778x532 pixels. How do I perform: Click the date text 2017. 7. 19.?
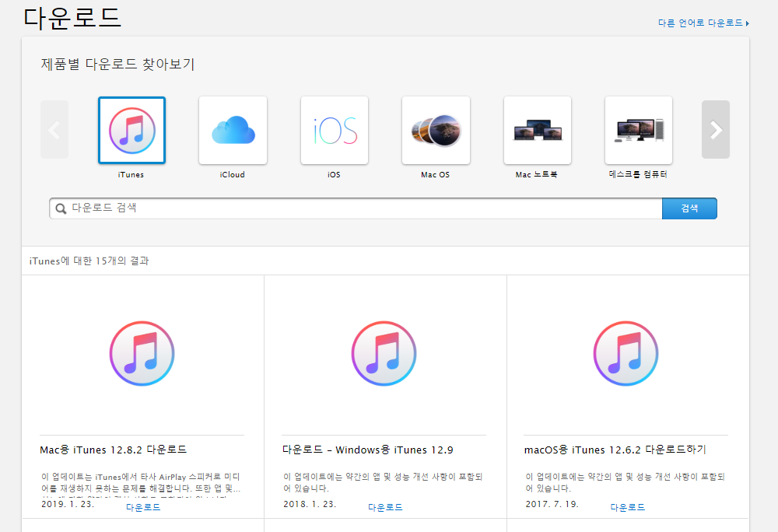tap(552, 504)
